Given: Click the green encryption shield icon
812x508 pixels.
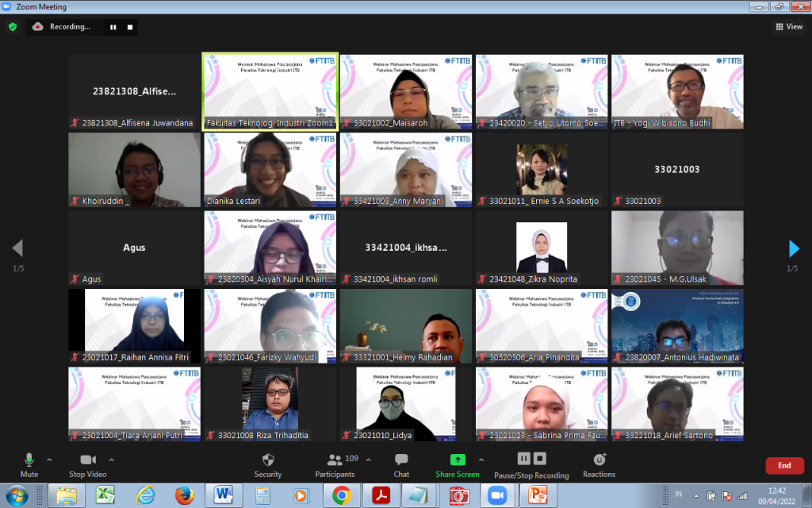Looking at the screenshot, I should [12, 26].
